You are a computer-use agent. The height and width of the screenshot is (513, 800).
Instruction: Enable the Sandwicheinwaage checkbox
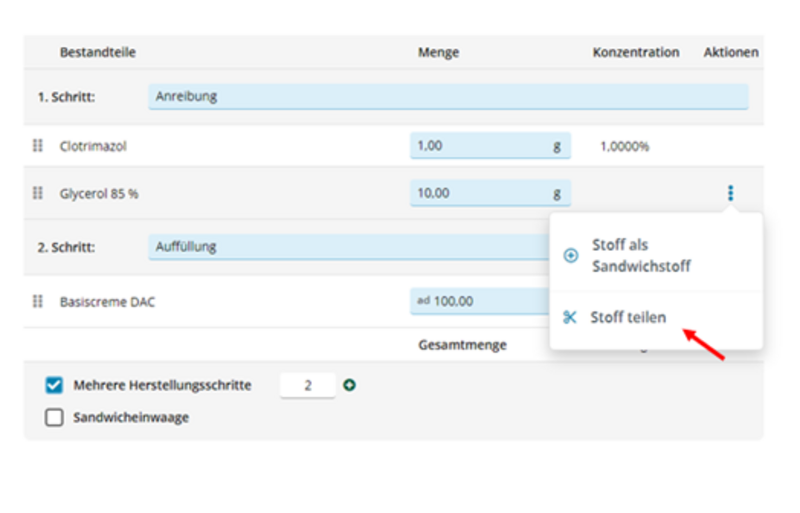(55, 418)
